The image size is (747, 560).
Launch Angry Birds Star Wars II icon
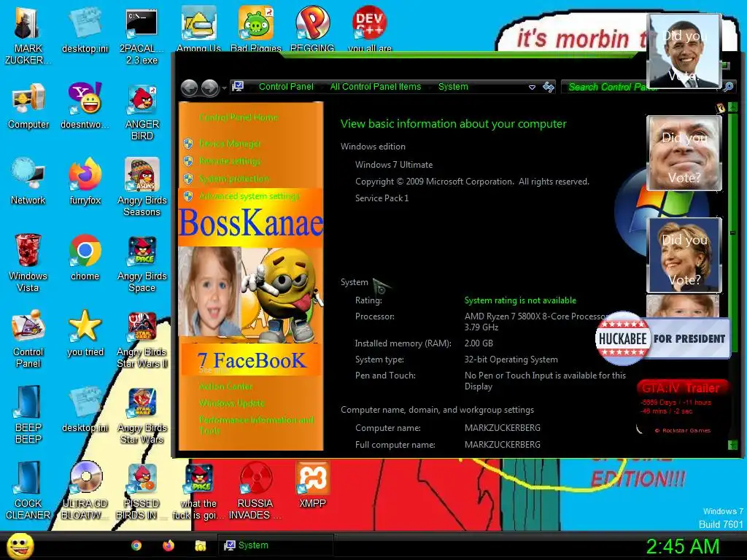142,339
